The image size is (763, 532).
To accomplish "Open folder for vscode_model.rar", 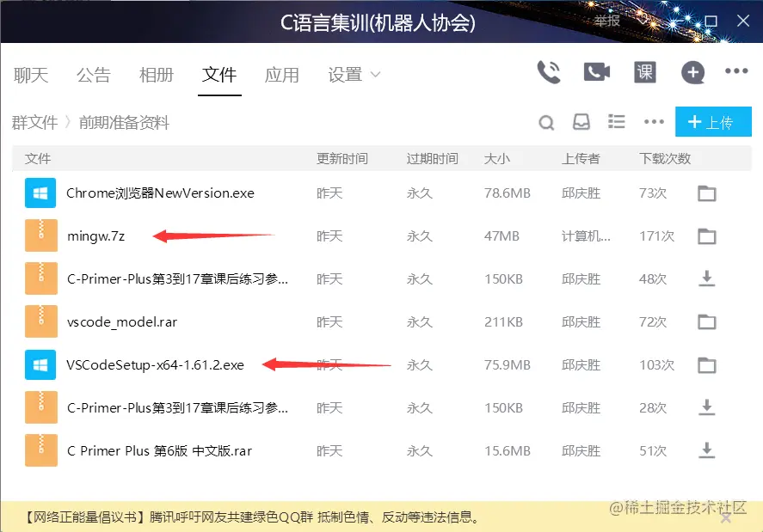I will [706, 321].
